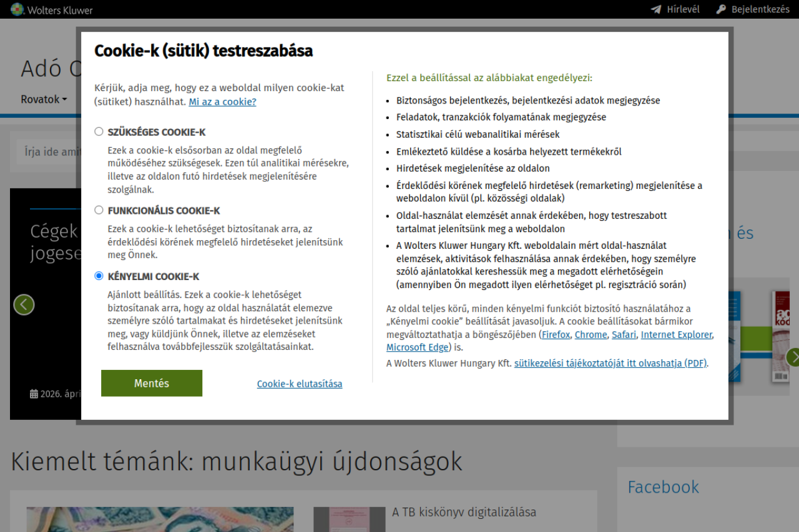
Task: Click the search input field
Action: pos(49,152)
